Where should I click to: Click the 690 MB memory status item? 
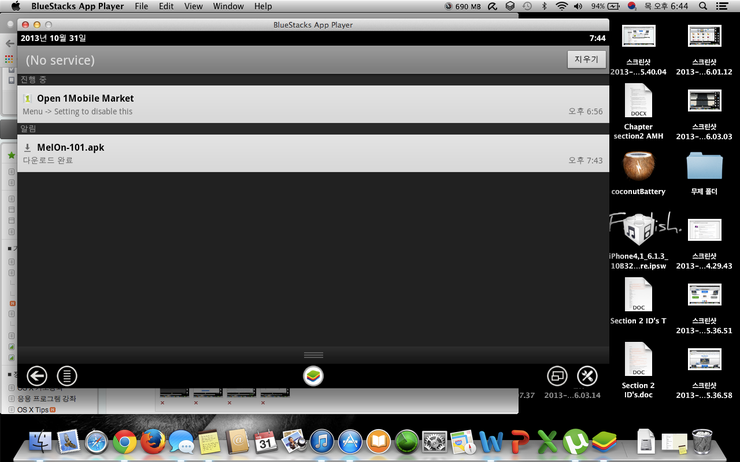[x=462, y=6]
